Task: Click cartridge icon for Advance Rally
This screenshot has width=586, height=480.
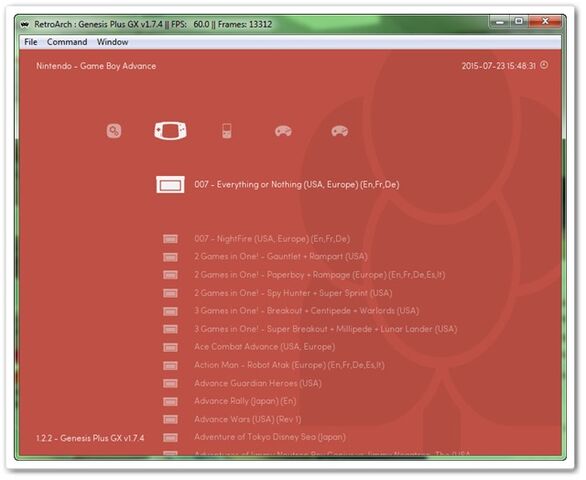Action: click(170, 401)
